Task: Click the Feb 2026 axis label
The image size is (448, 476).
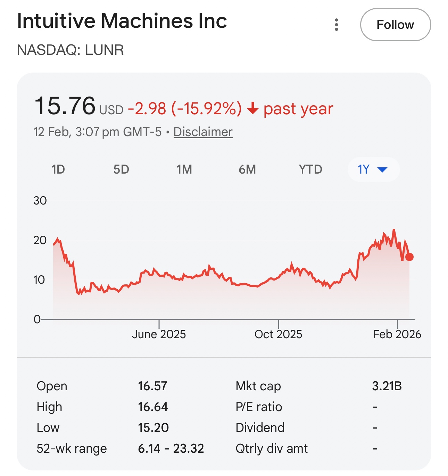Action: (397, 334)
